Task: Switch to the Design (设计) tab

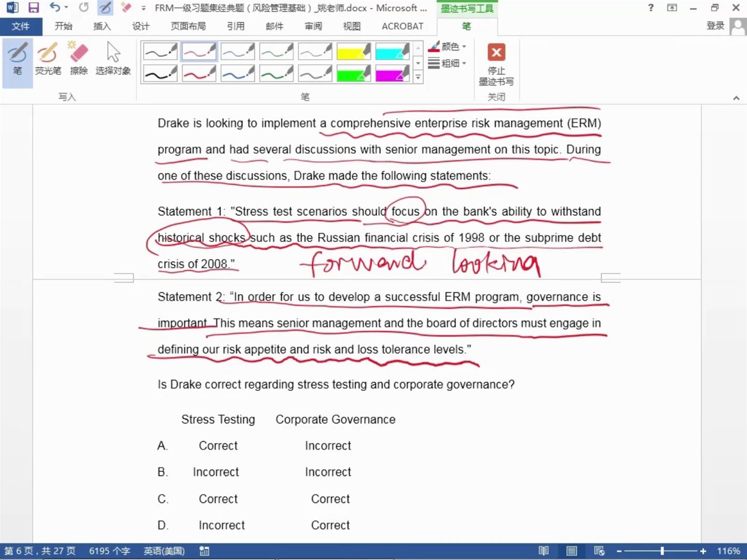Action: point(141,26)
